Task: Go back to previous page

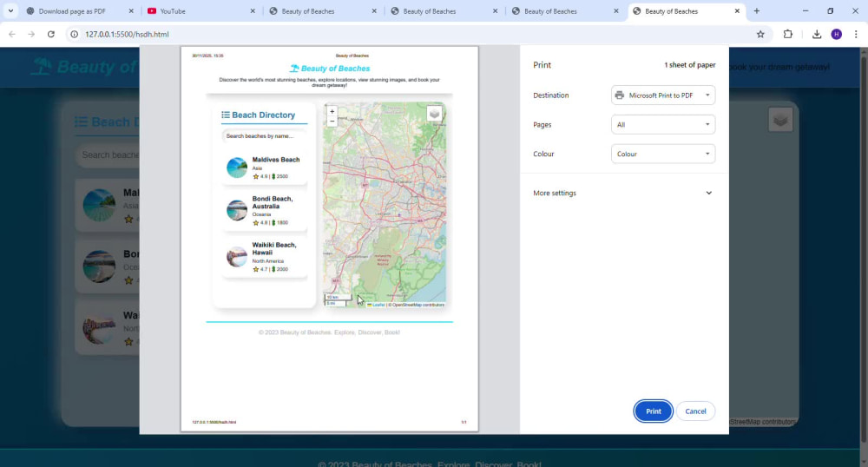Action: click(12, 35)
